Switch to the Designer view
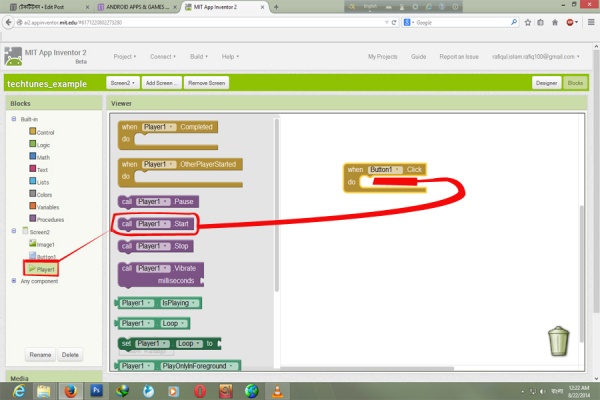The image size is (600, 400). point(546,83)
